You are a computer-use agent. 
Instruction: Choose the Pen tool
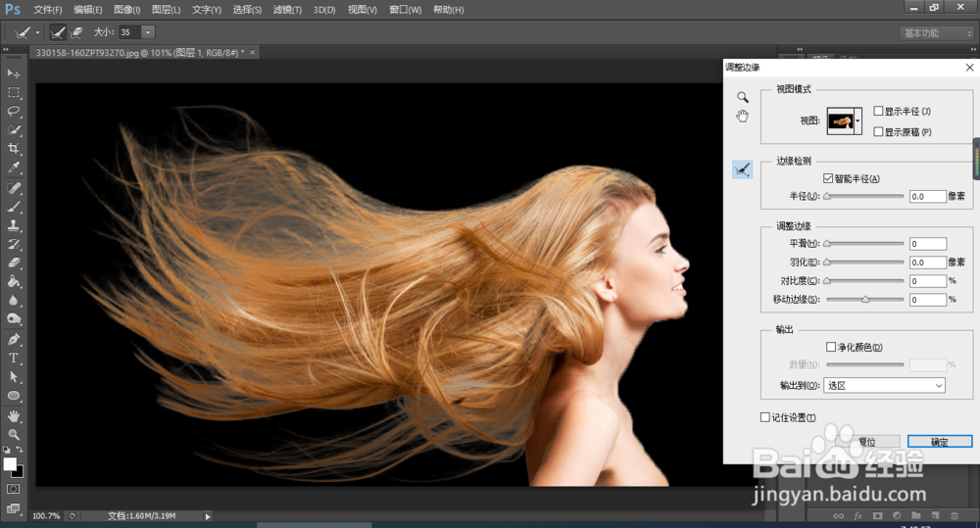pyautogui.click(x=14, y=339)
